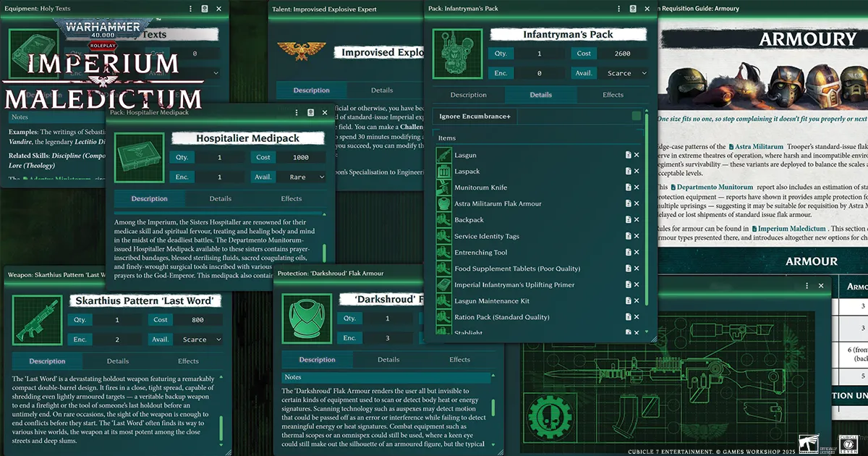Click the Munitorum Knife item icon
The image size is (868, 456).
click(x=443, y=187)
